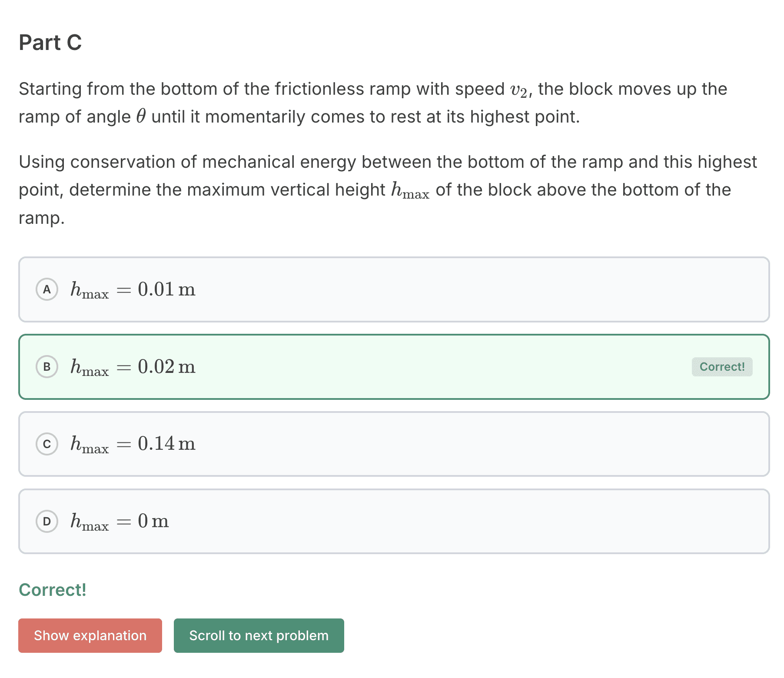Click the question paragraph about conservation of energy

(387, 189)
